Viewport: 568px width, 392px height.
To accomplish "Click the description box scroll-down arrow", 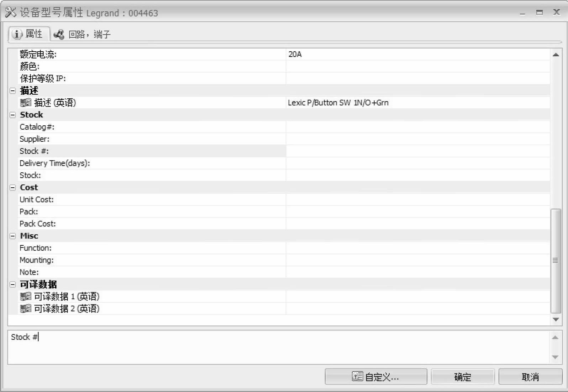I will click(555, 357).
